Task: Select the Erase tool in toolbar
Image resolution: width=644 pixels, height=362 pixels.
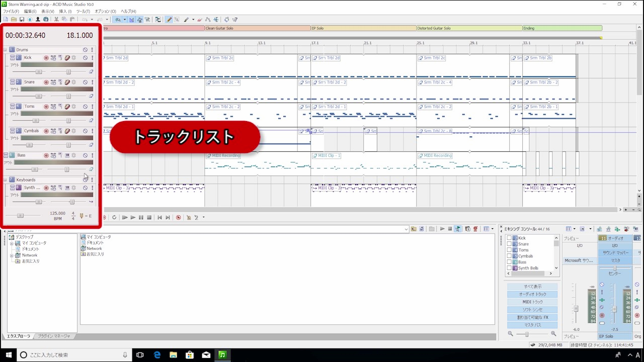Action: pyautogui.click(x=200, y=20)
